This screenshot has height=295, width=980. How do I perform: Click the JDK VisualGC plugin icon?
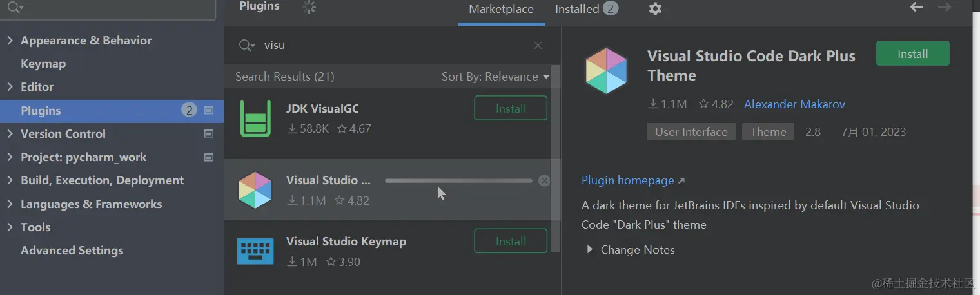click(x=255, y=119)
